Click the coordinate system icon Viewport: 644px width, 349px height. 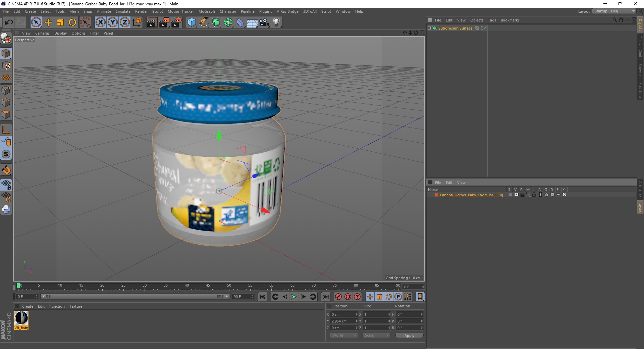point(137,22)
